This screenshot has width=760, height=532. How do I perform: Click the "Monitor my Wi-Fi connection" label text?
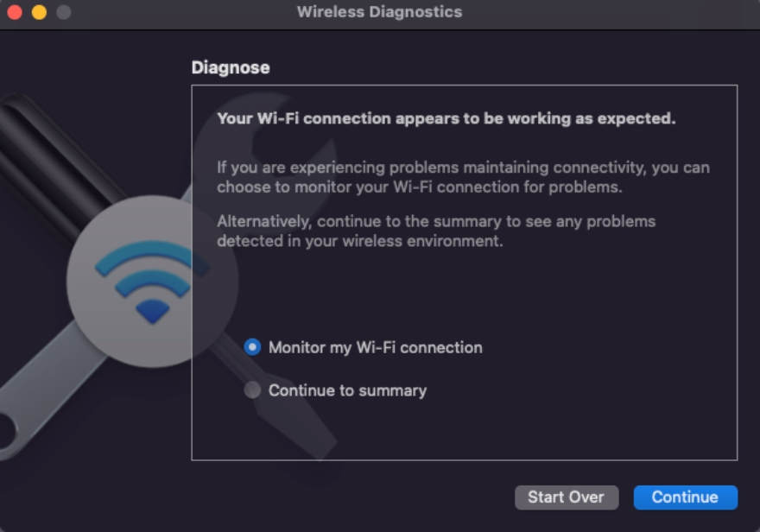click(376, 347)
